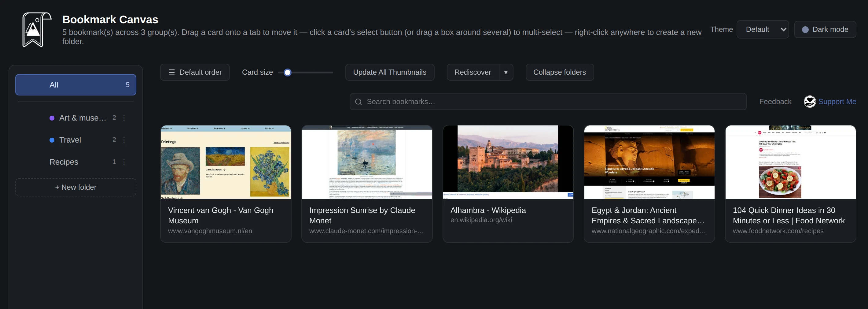Click the '104 Quick Dinner Ideas' title
868x309 pixels.
pyautogui.click(x=789, y=215)
